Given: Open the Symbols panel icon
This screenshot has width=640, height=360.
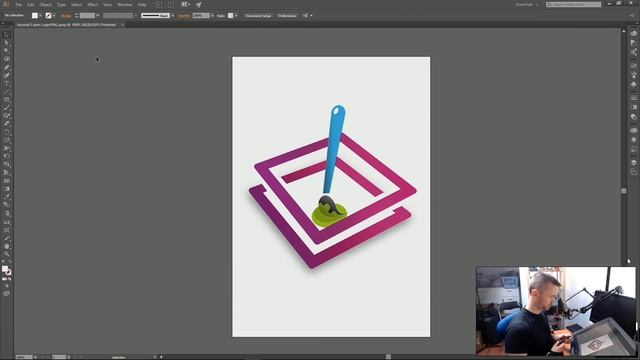Looking at the screenshot, I should [633, 84].
